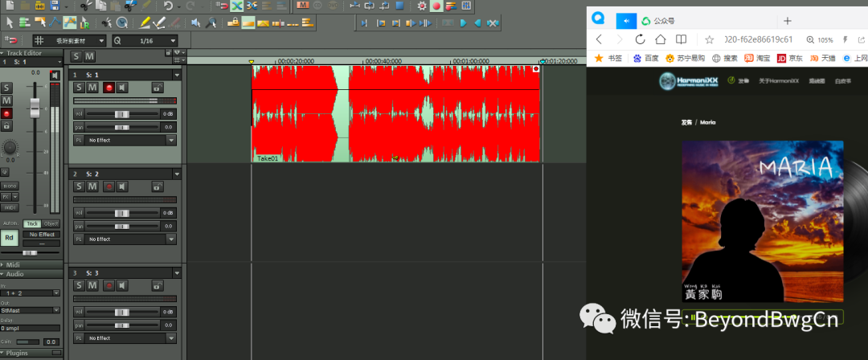Screen dimensions: 868x360
Task: Select the Object automation tab
Action: pos(51,223)
